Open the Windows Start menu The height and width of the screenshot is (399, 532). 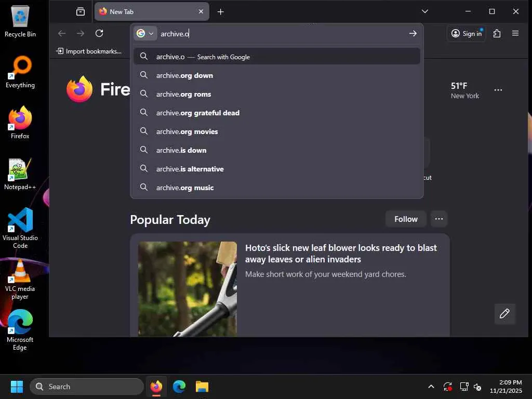point(17,387)
